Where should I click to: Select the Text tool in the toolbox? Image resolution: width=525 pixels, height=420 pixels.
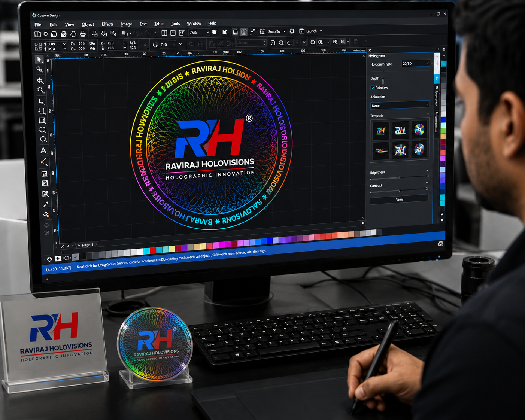[x=43, y=150]
